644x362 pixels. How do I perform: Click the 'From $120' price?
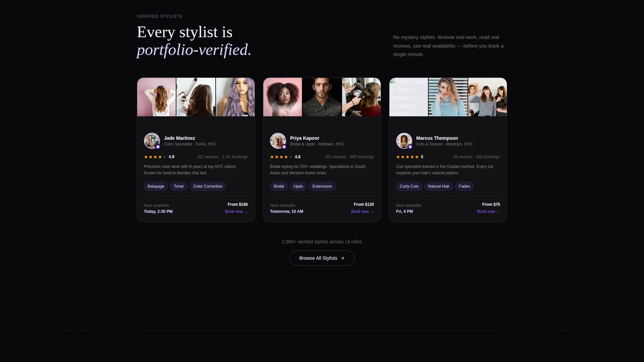click(x=364, y=204)
